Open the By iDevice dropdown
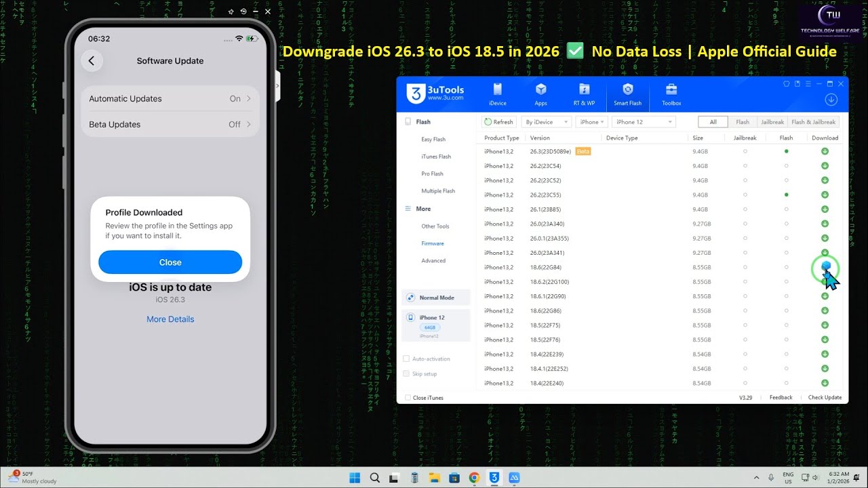 coord(547,122)
